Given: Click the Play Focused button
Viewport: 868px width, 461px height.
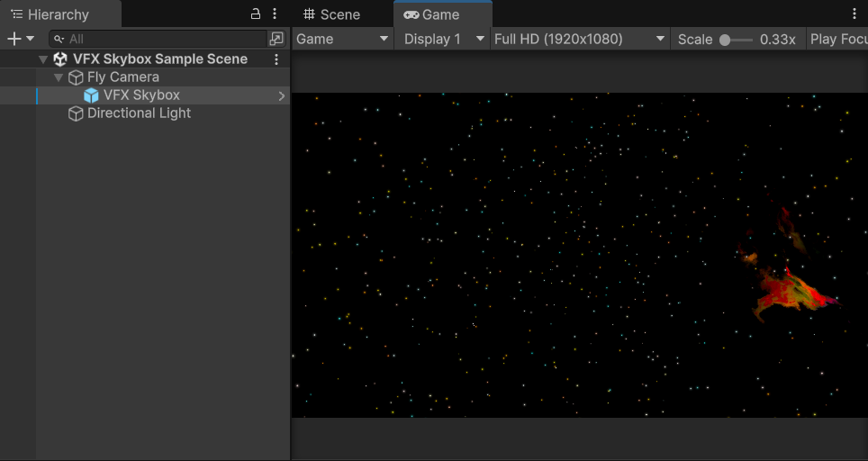Looking at the screenshot, I should pos(837,39).
